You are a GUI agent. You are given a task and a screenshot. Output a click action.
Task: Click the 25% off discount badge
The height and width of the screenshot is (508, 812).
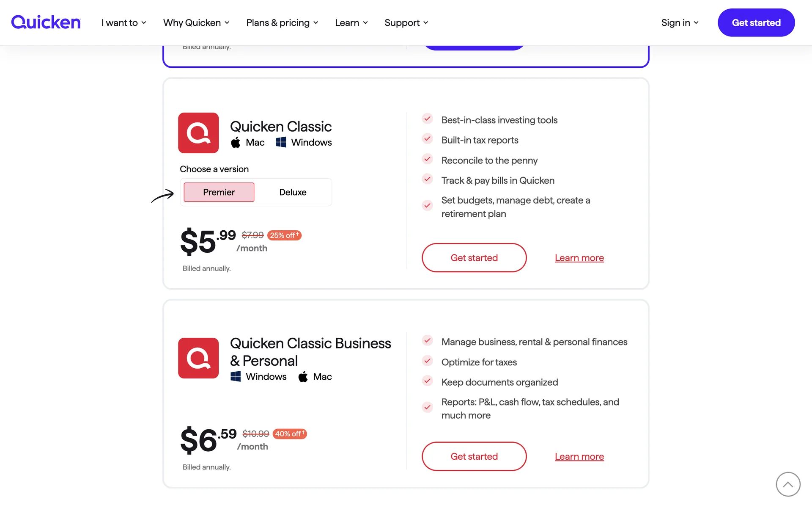pyautogui.click(x=284, y=235)
